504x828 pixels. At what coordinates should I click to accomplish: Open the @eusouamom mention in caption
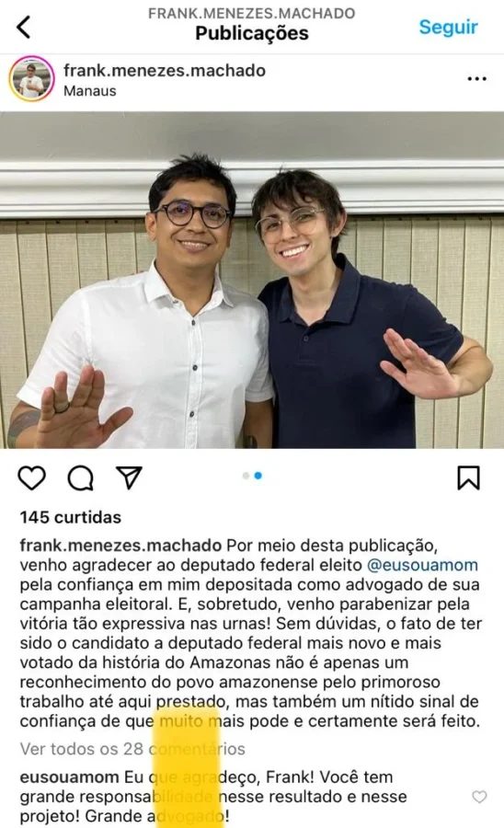422,565
